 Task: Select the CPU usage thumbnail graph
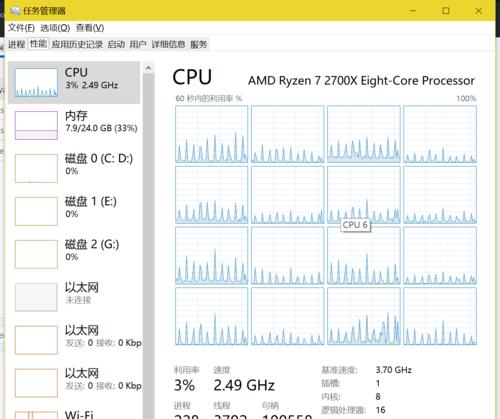pos(36,83)
